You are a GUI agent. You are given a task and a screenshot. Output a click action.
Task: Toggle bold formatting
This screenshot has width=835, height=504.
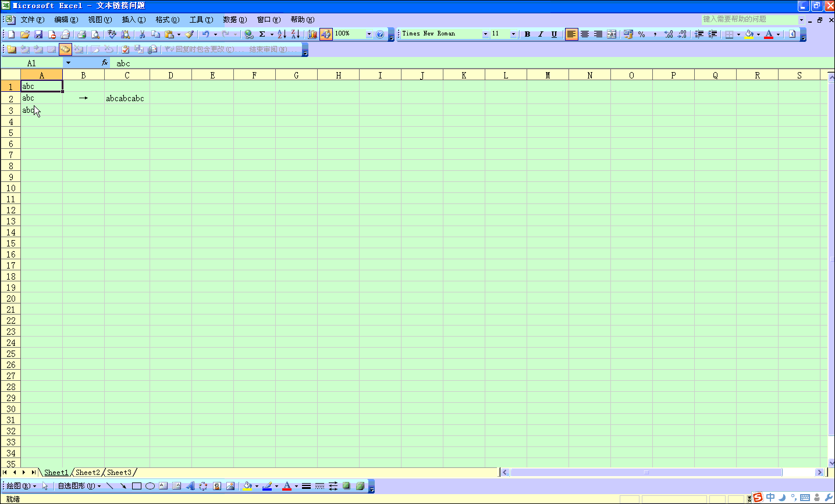527,34
